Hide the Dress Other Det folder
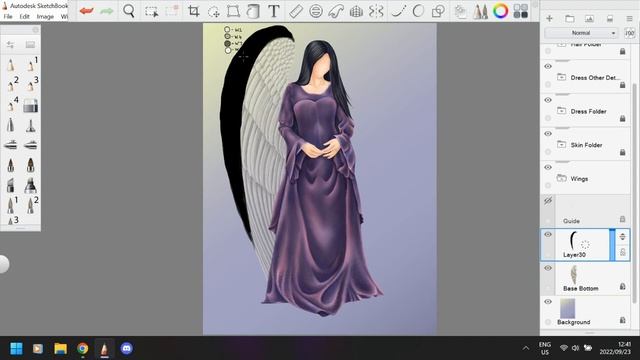The width and height of the screenshot is (640, 360). pyautogui.click(x=548, y=67)
